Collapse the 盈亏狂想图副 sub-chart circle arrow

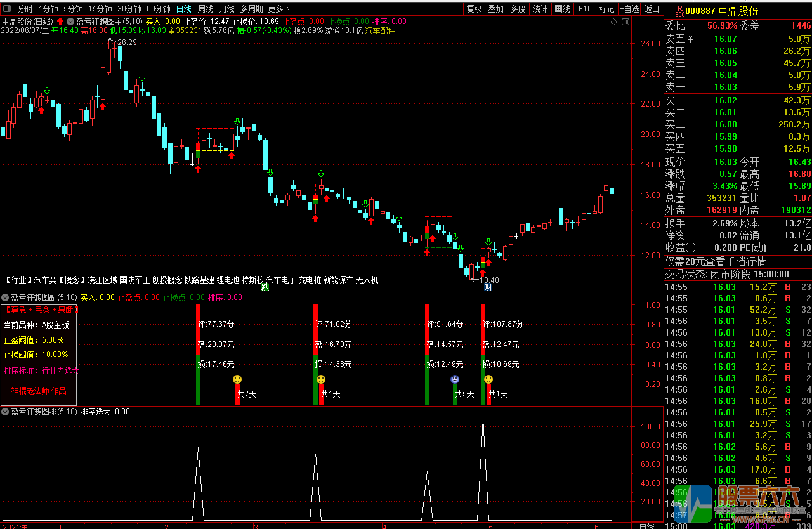(5, 297)
